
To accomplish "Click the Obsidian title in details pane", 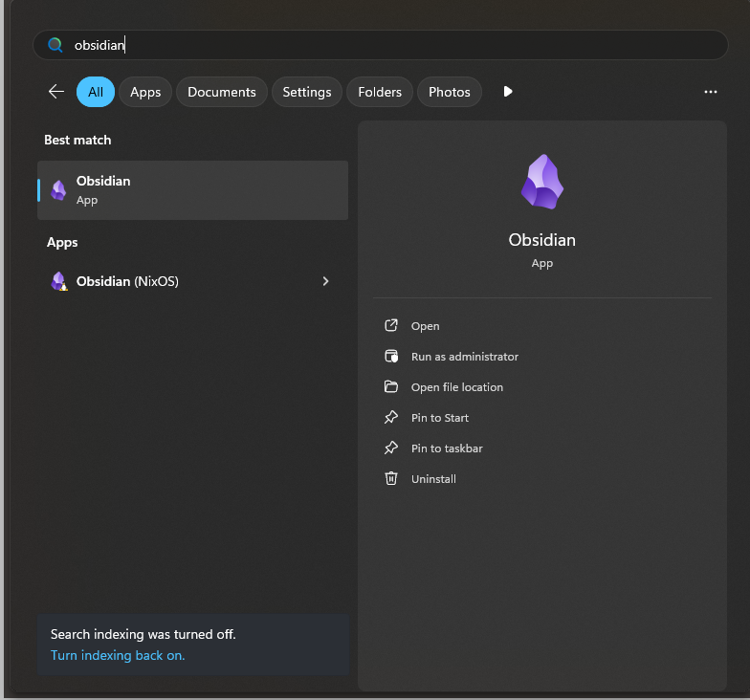I will coord(541,240).
